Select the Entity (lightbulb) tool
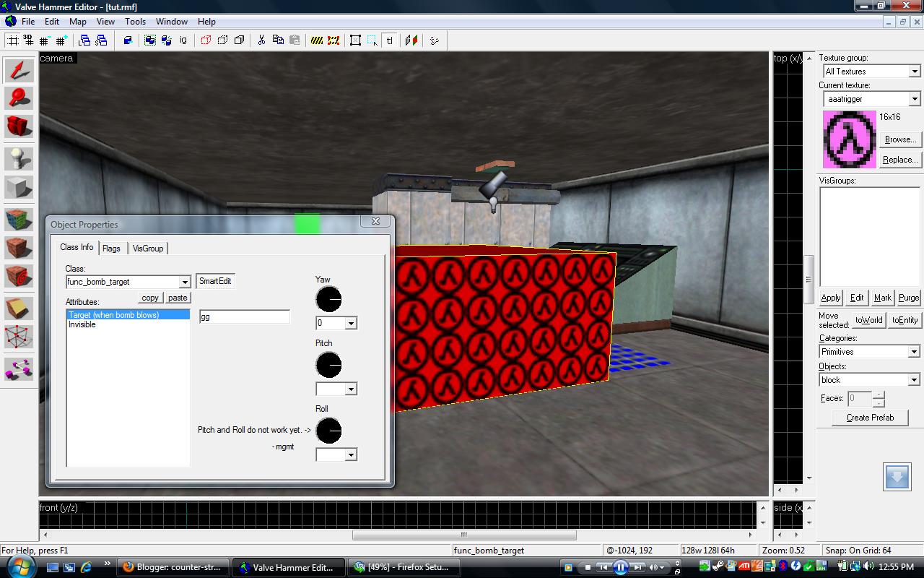924x578 pixels. coord(19,158)
